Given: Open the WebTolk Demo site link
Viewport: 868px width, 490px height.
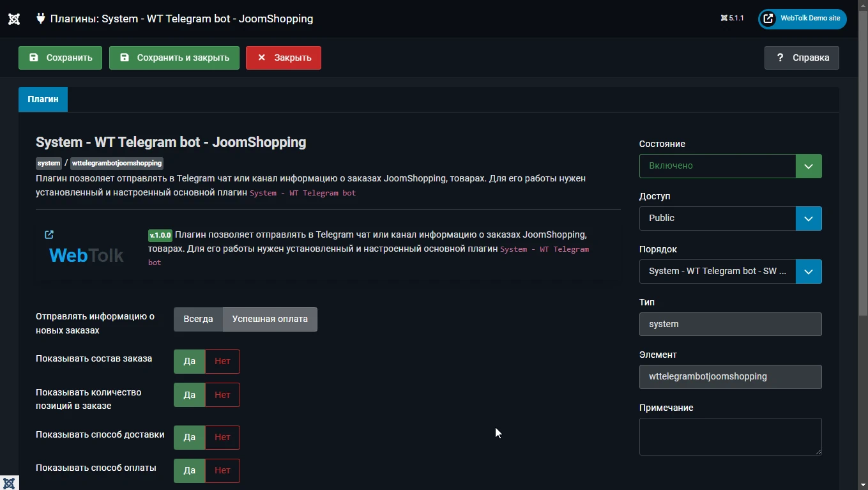Looking at the screenshot, I should coord(802,19).
